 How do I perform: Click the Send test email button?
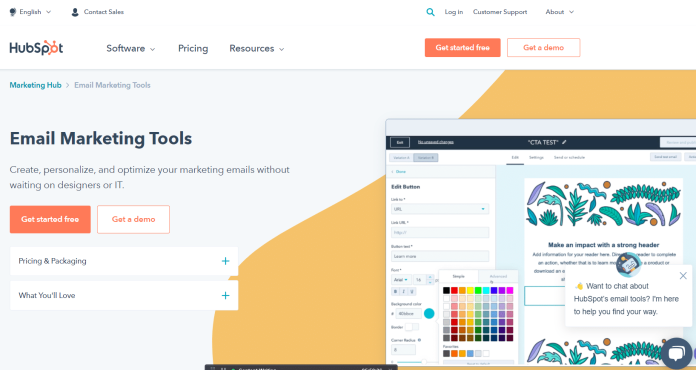[x=665, y=157]
